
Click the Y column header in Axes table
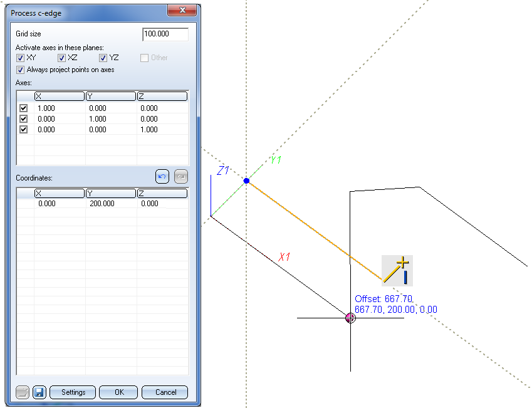110,96
